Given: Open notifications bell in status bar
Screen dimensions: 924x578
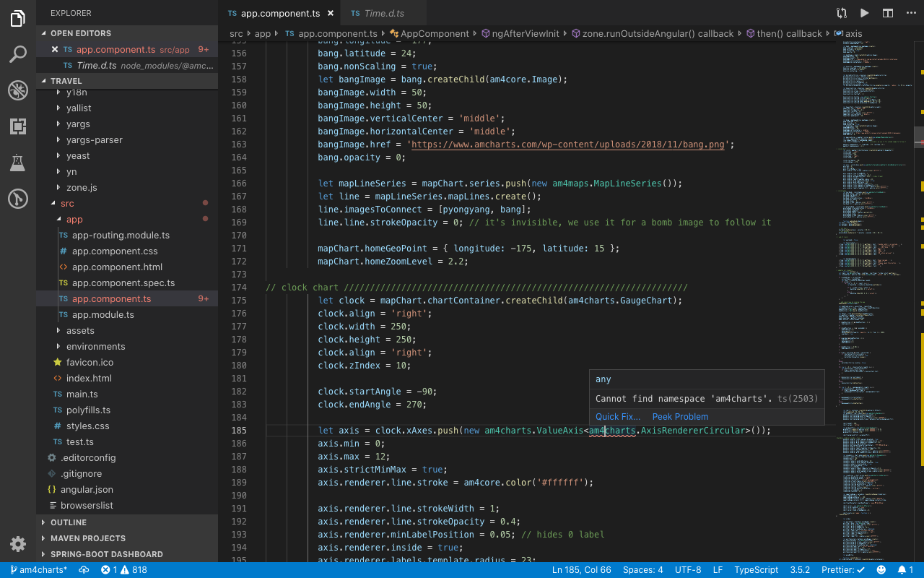Looking at the screenshot, I should click(x=905, y=570).
